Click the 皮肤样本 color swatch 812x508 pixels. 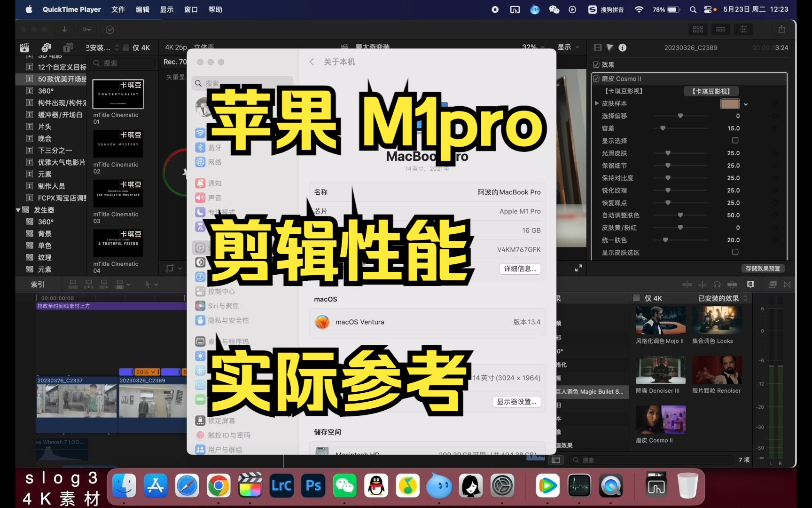pos(730,103)
